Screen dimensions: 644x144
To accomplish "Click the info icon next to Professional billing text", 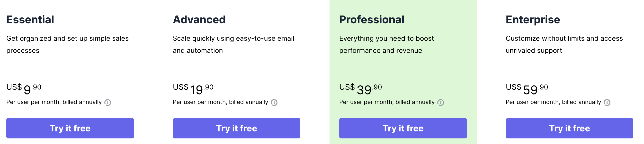I will click(441, 102).
